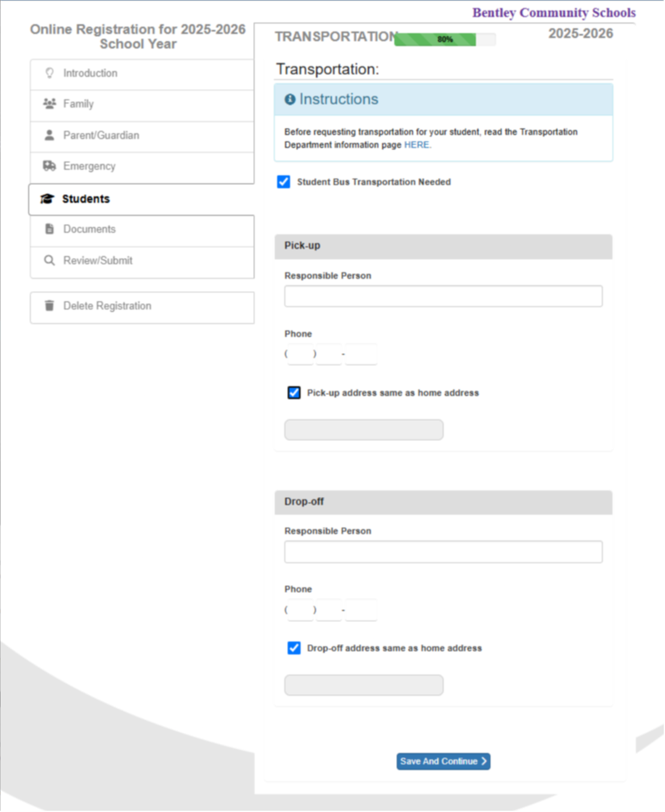The width and height of the screenshot is (665, 812).
Task: Click the Documents file icon
Action: click(49, 229)
